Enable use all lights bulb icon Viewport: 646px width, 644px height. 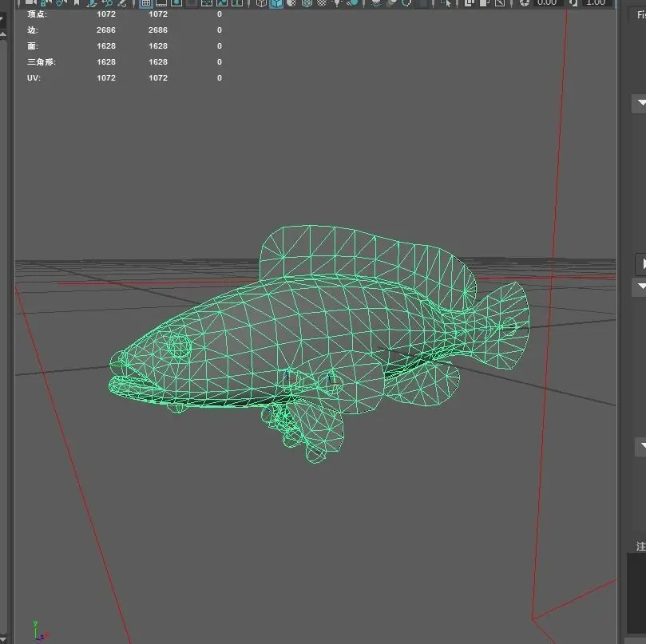(x=337, y=3)
